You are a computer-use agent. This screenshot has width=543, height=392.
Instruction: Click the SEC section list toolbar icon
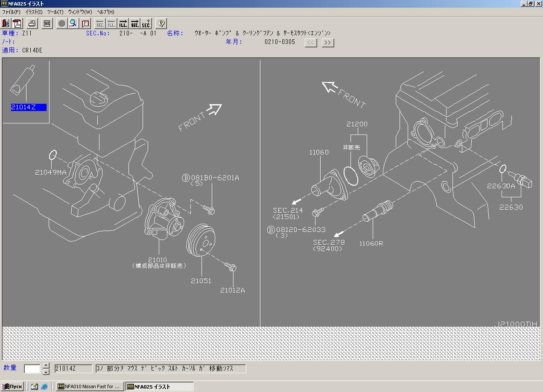pos(47,23)
